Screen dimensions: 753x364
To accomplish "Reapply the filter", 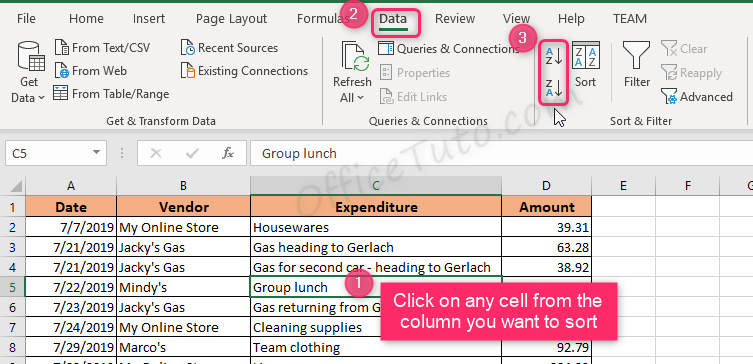I will pyautogui.click(x=691, y=73).
